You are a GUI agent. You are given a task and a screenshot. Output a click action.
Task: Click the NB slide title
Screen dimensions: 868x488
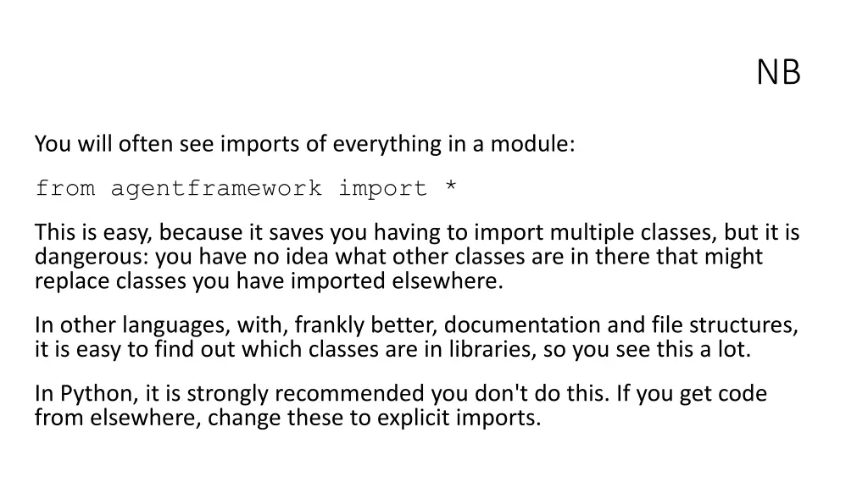click(778, 73)
